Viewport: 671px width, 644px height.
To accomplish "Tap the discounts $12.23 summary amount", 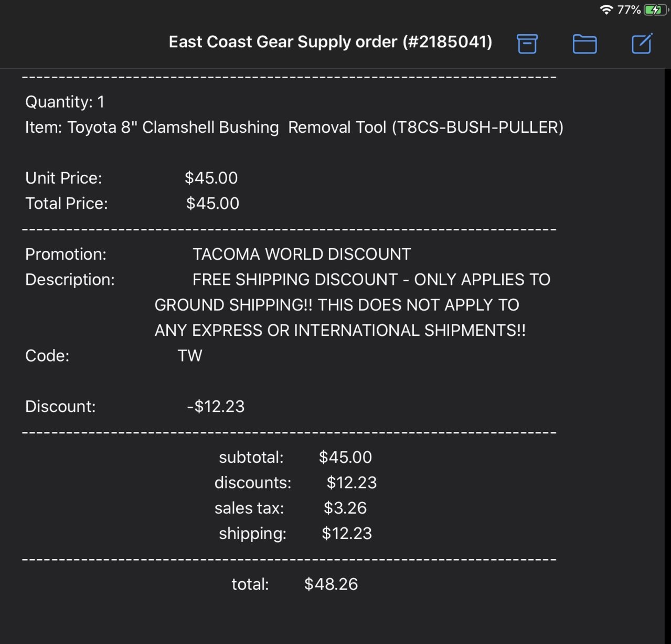I will (352, 482).
